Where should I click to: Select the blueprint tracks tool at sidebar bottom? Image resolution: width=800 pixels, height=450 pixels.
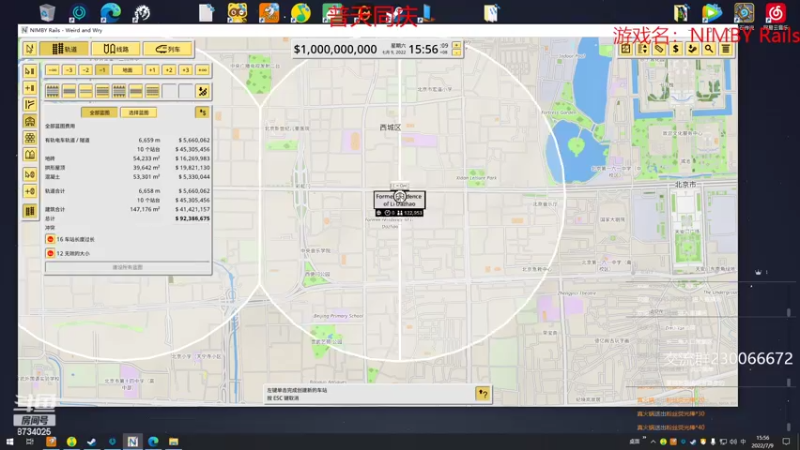30,211
